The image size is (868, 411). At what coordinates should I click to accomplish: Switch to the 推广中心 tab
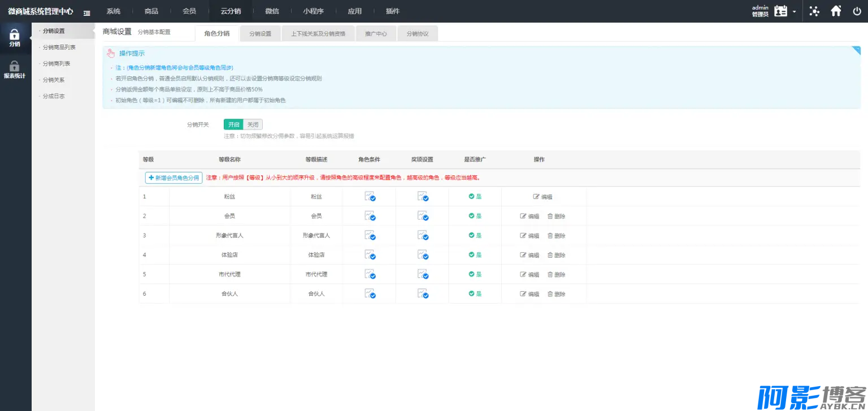[x=376, y=34]
